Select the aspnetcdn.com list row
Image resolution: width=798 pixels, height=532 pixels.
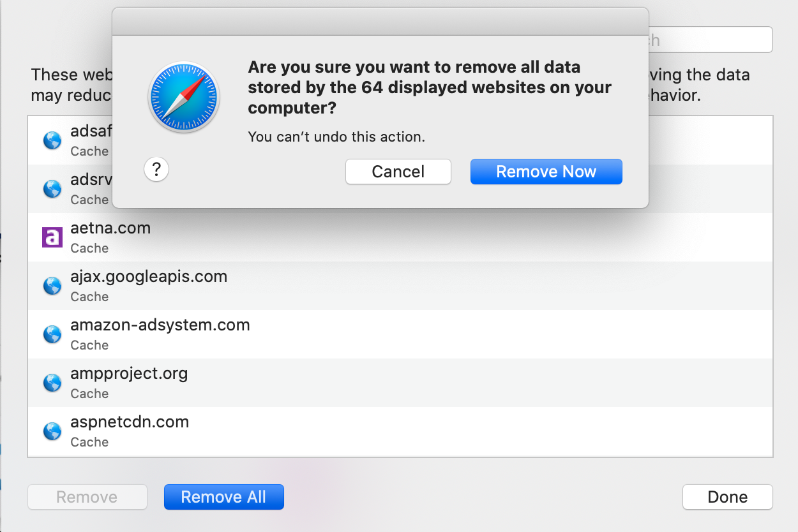coord(400,431)
